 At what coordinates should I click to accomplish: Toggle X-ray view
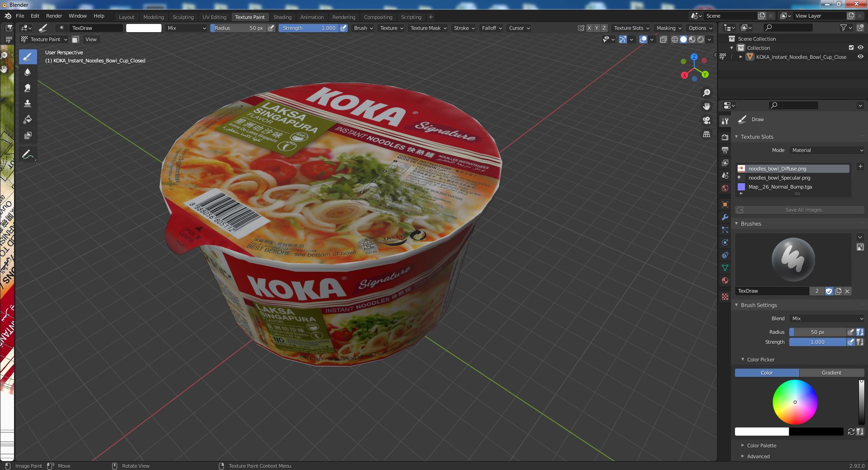(663, 39)
